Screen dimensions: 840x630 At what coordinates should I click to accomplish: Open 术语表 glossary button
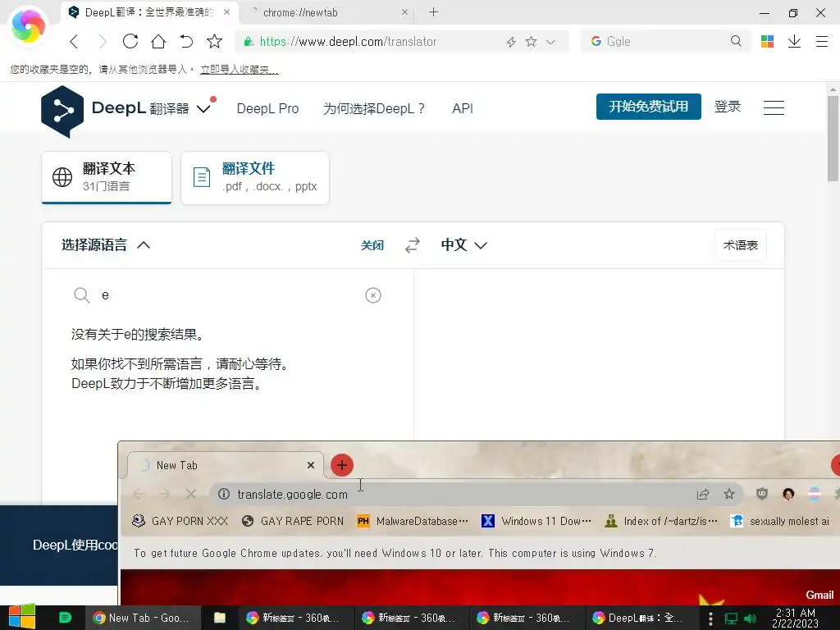(741, 245)
